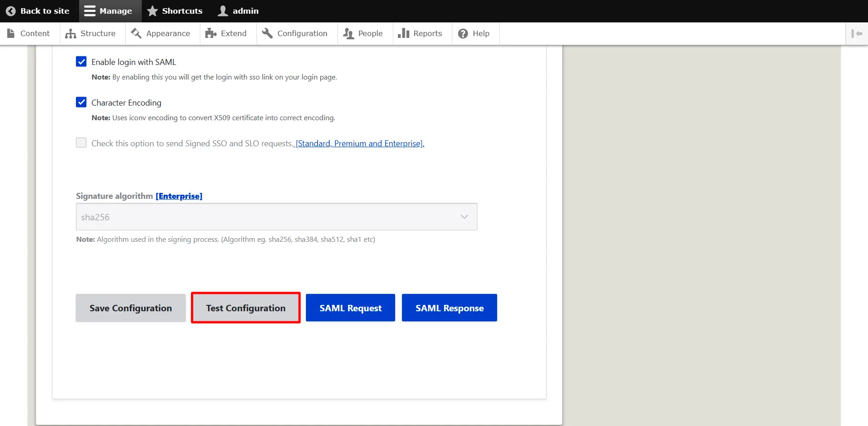Image resolution: width=868 pixels, height=426 pixels.
Task: Collapse the toolbar using the orientation toggle icon
Action: point(857,33)
